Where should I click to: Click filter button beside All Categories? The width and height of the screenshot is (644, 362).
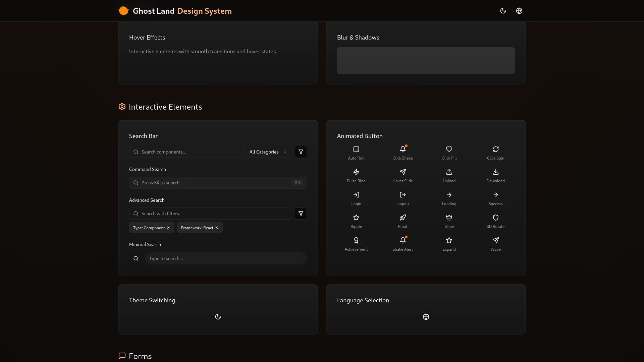point(301,152)
